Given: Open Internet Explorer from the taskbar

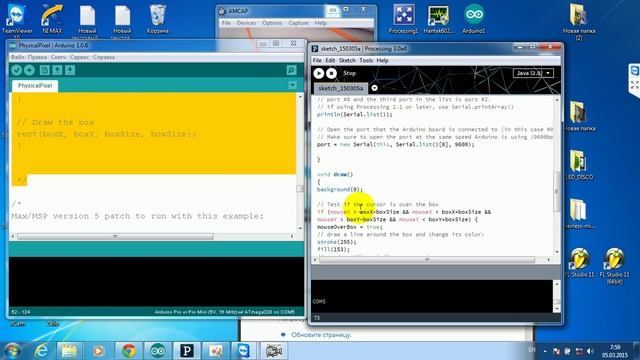Looking at the screenshot, I should (x=41, y=351).
